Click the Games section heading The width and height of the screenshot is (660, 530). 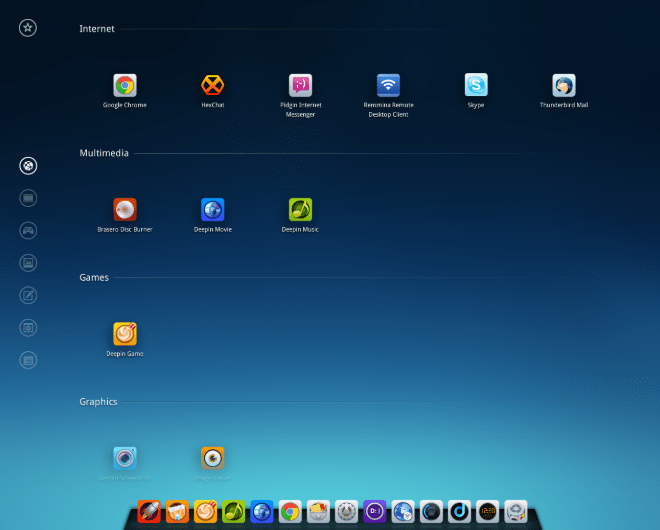(94, 277)
